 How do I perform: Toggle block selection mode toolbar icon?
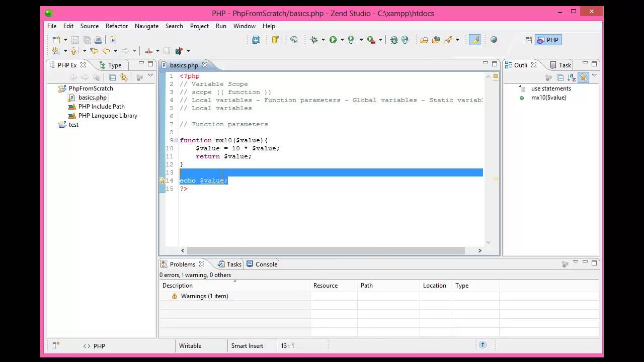167,51
